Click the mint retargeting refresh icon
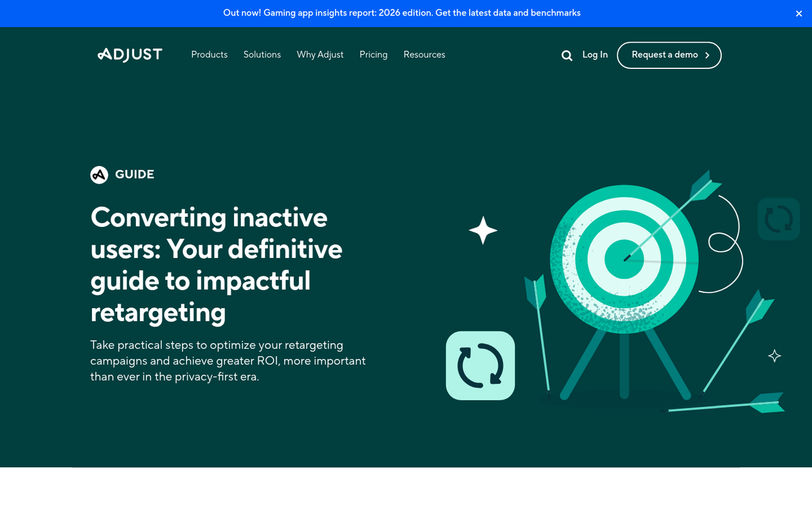 (x=480, y=365)
